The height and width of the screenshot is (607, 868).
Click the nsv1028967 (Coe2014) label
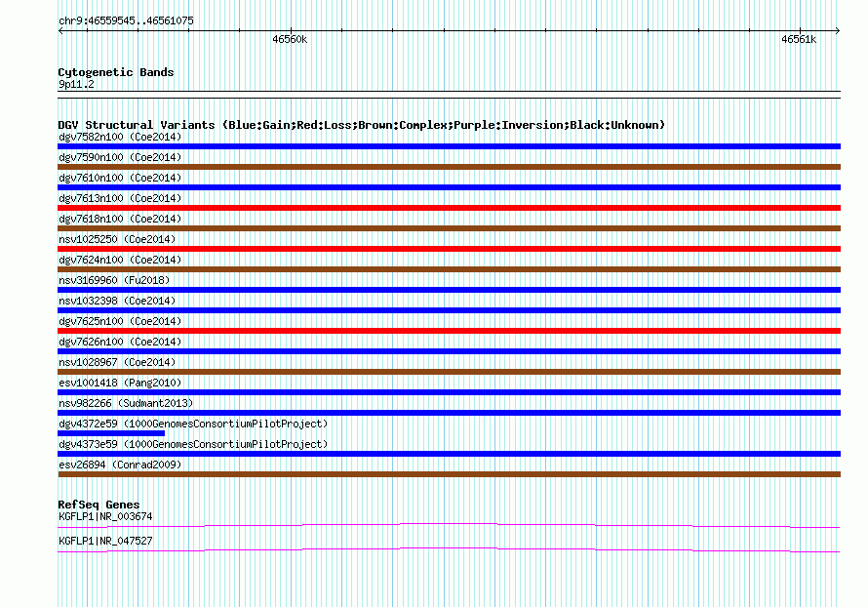[x=117, y=362]
